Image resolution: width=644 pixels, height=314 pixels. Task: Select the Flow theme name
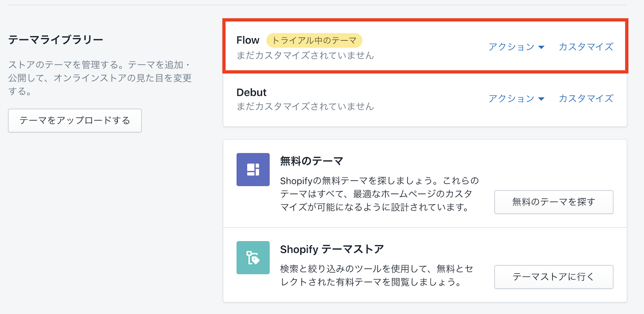(248, 40)
